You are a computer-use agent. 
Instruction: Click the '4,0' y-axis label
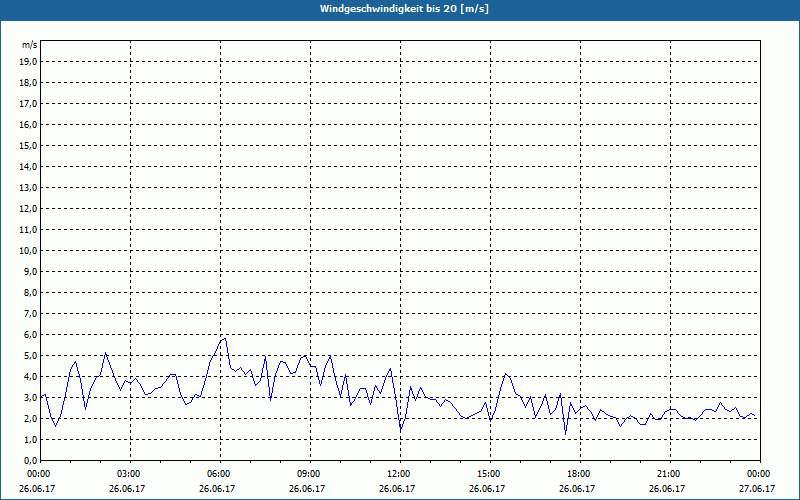point(30,377)
